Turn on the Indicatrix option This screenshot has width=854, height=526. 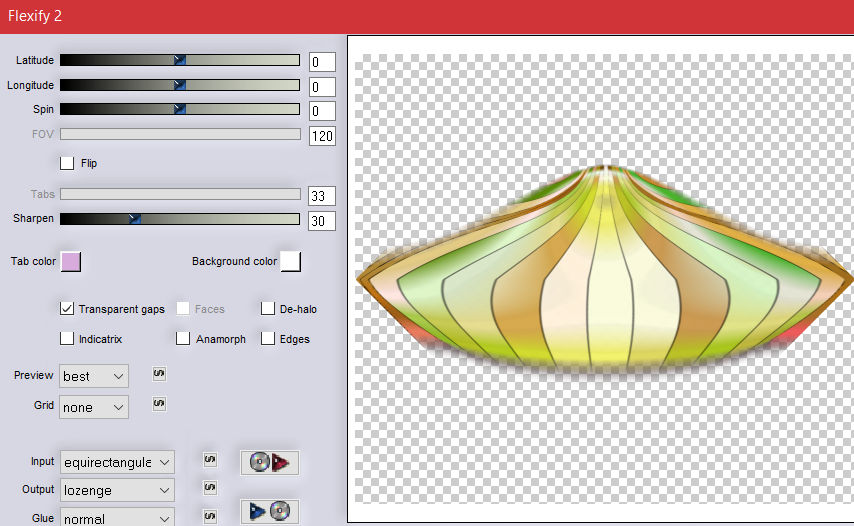click(67, 339)
